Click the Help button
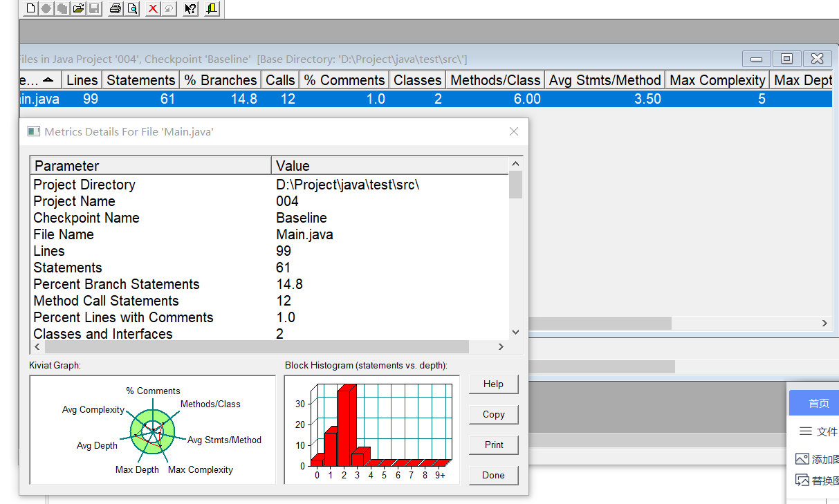This screenshot has height=504, width=839. click(493, 384)
